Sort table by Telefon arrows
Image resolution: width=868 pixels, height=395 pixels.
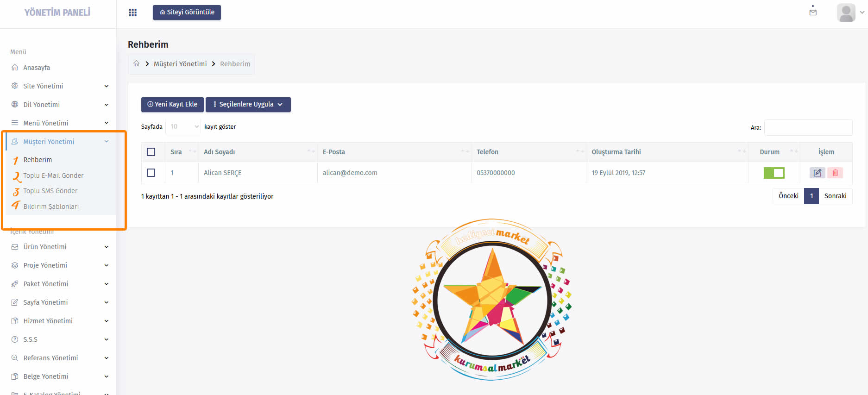point(580,151)
